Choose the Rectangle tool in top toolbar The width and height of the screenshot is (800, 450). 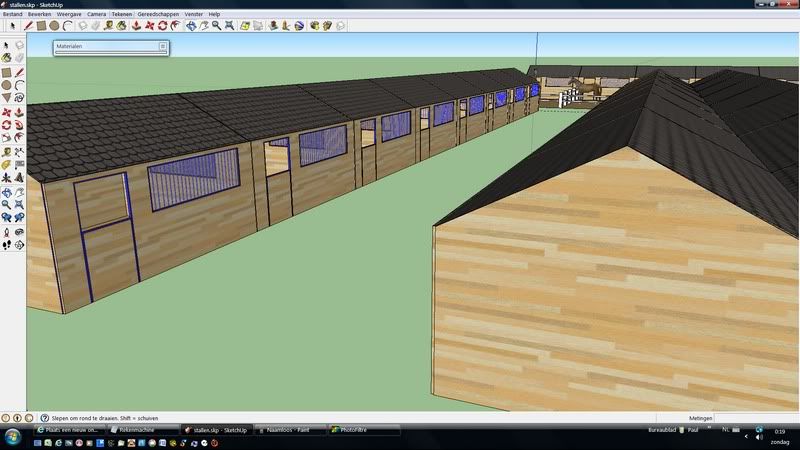pyautogui.click(x=41, y=26)
